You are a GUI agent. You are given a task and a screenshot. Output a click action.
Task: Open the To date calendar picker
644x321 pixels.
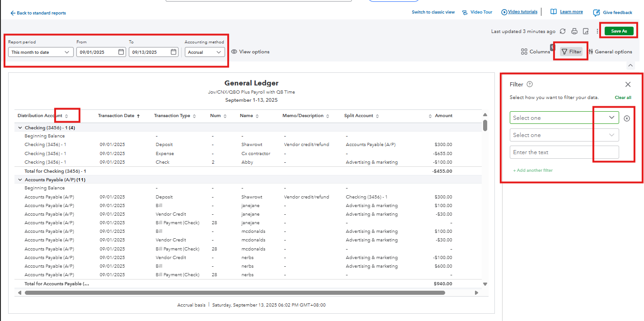(174, 52)
